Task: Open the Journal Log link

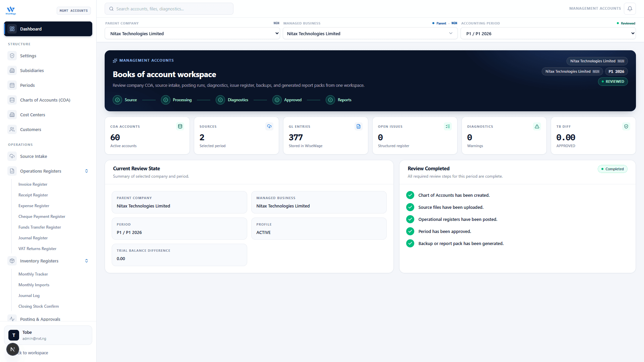Action: [29, 296]
